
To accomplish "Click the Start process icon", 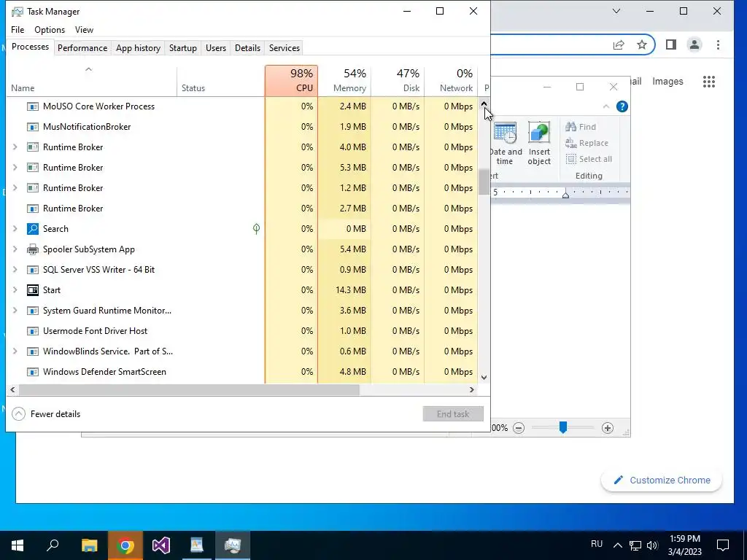I will point(32,290).
